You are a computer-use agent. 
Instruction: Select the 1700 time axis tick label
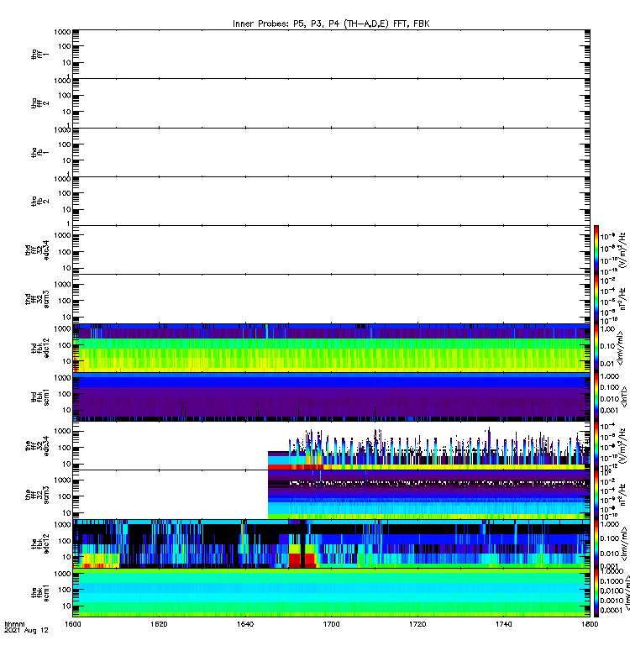pyautogui.click(x=331, y=624)
